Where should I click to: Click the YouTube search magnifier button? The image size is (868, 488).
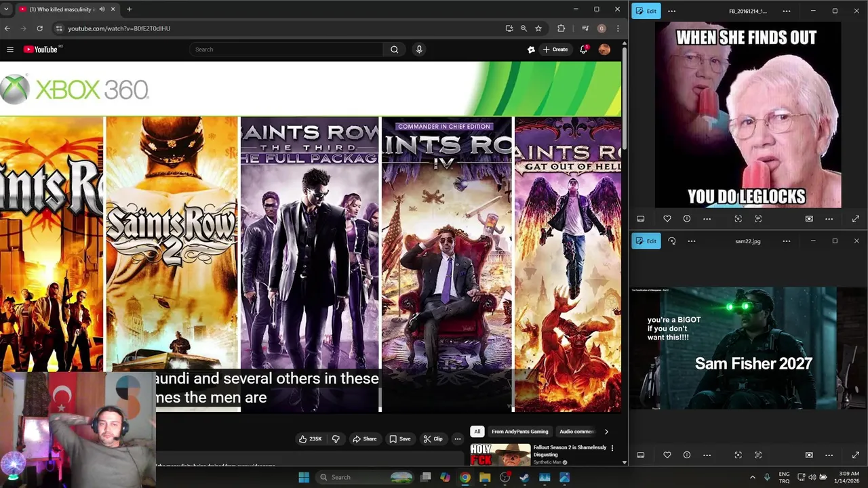coord(394,49)
